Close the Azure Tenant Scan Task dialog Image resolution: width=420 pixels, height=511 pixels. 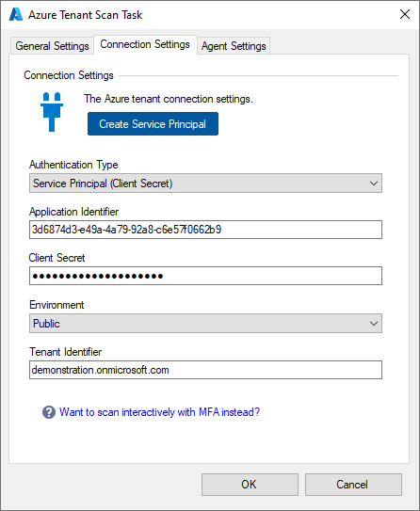click(405, 14)
